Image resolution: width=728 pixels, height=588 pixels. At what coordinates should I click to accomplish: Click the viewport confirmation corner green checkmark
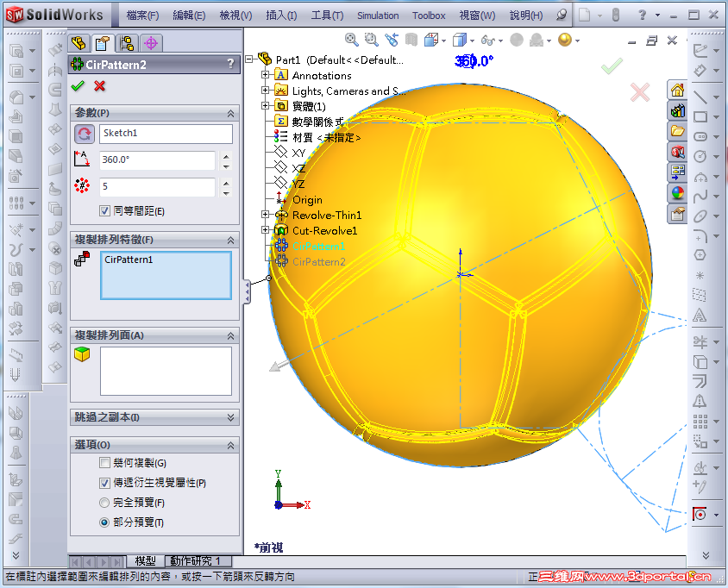click(x=612, y=67)
